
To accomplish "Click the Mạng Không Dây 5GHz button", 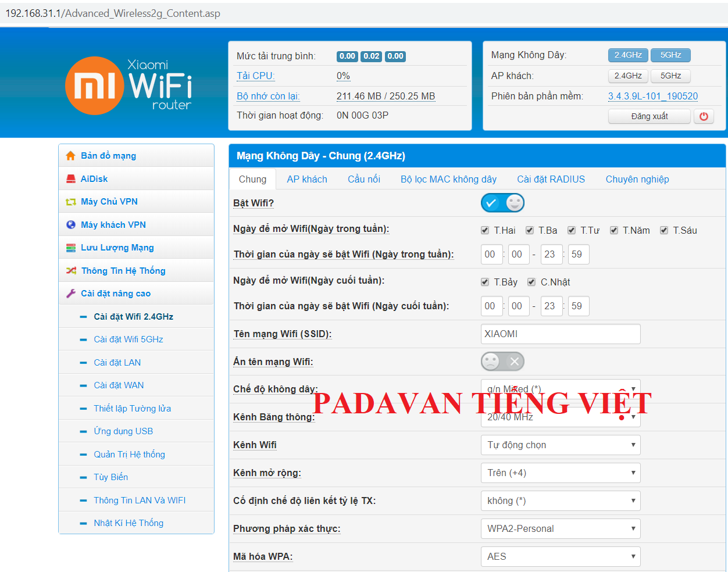I will point(670,55).
